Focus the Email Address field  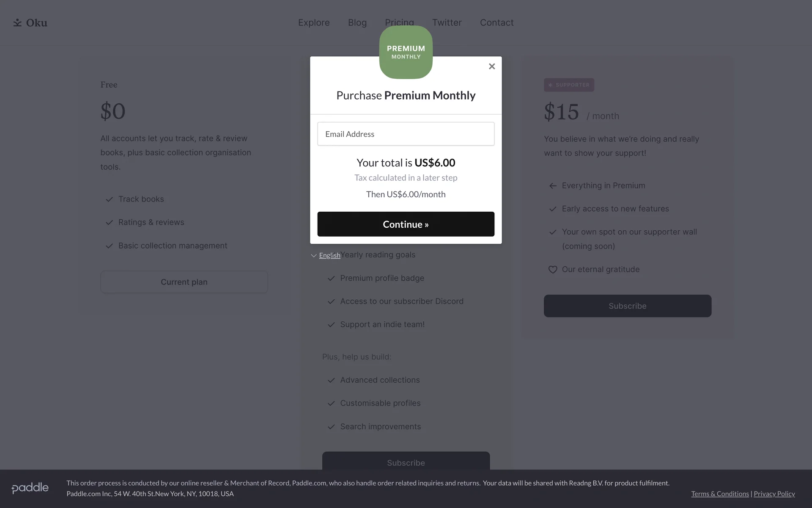(x=406, y=134)
